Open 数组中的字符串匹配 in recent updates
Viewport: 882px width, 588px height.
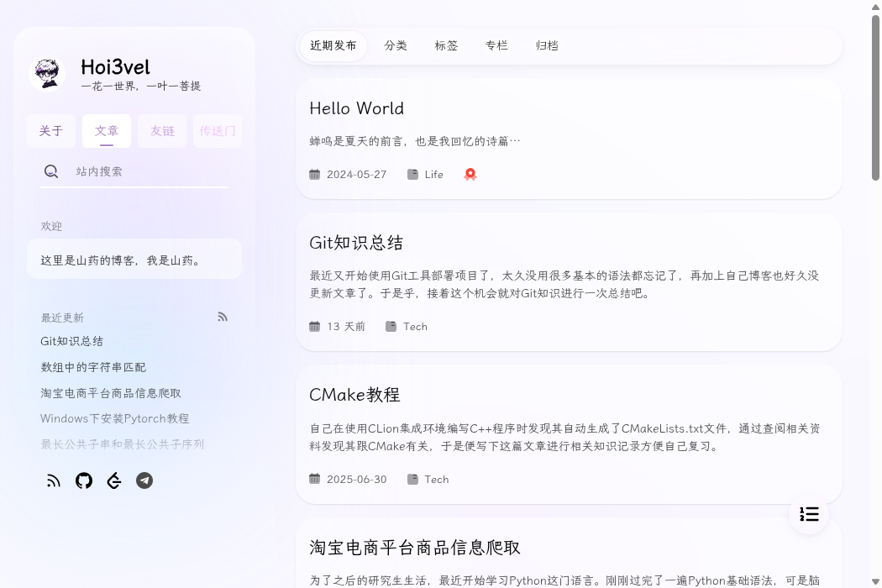tap(93, 367)
